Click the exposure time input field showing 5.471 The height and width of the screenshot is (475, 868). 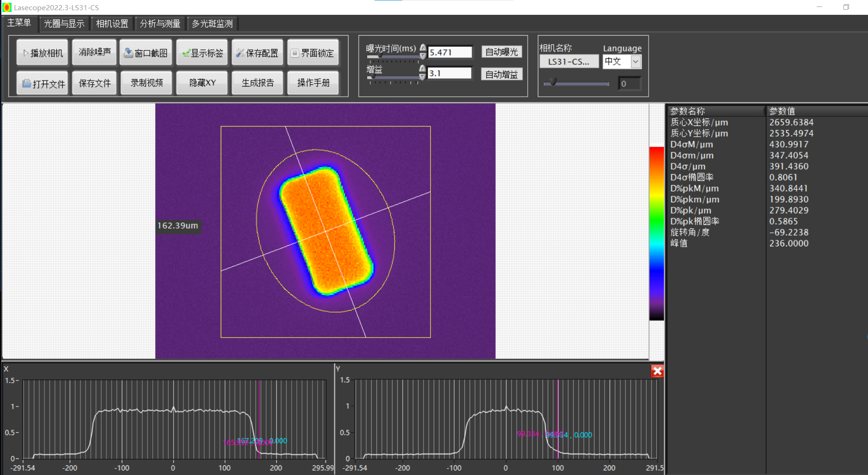pos(450,52)
